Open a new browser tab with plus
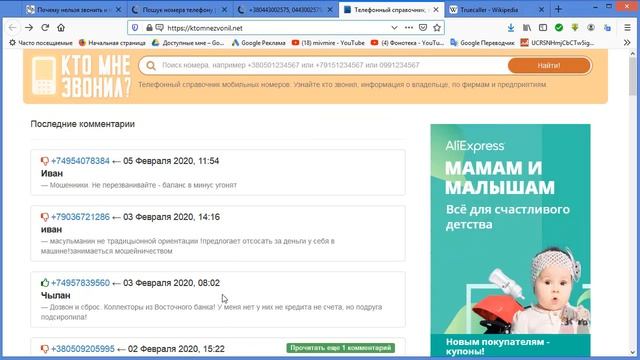The width and height of the screenshot is (640, 360). 558,9
